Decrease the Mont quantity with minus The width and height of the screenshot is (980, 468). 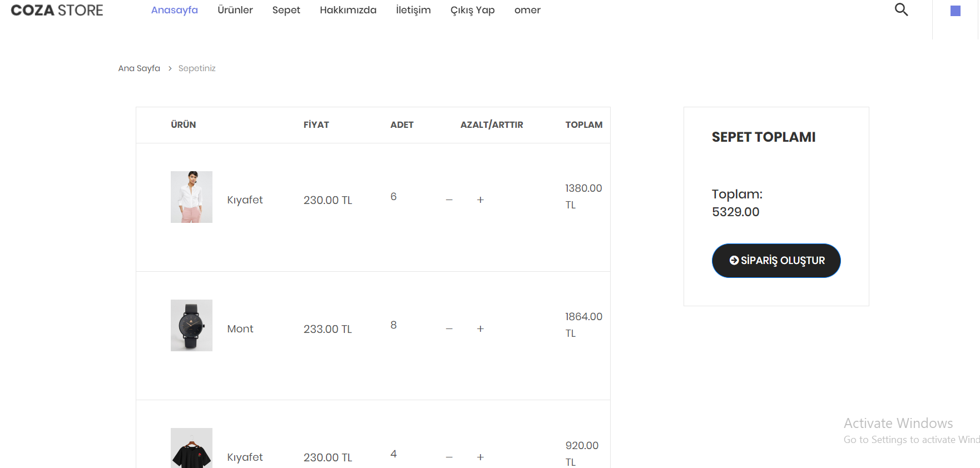[x=449, y=328]
